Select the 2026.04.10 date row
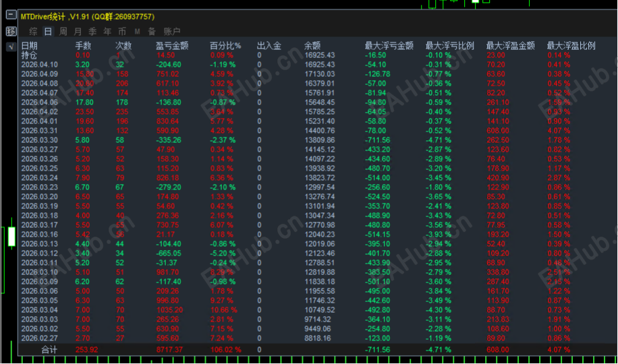The image size is (618, 364). click(39, 65)
